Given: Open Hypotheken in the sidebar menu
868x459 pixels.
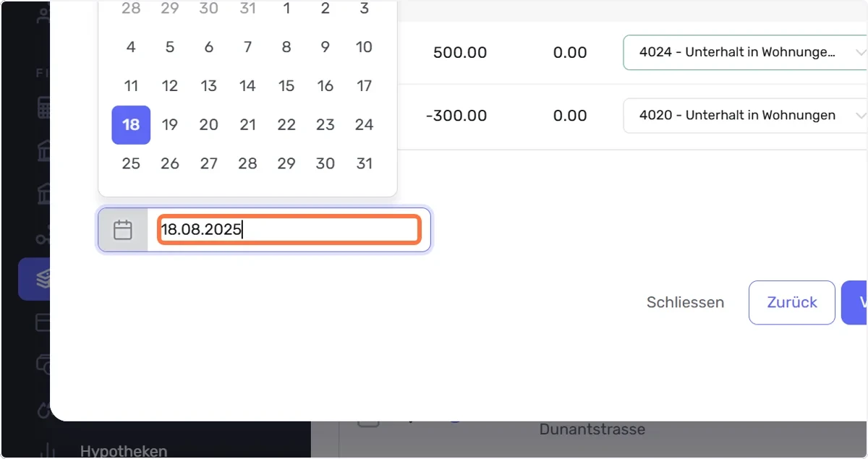Looking at the screenshot, I should pos(124,451).
